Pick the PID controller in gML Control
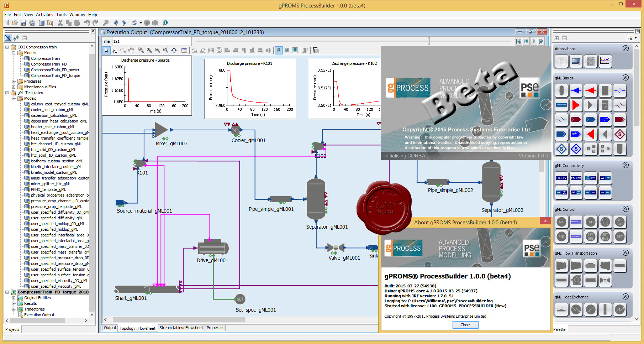Screen dimensions: 644x344 coord(561,236)
